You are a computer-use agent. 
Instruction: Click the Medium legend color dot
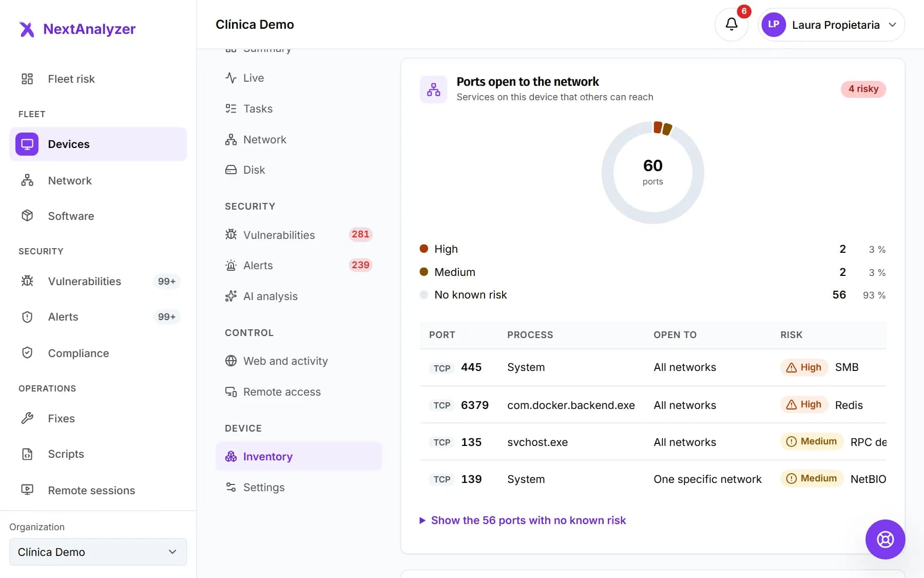point(424,272)
